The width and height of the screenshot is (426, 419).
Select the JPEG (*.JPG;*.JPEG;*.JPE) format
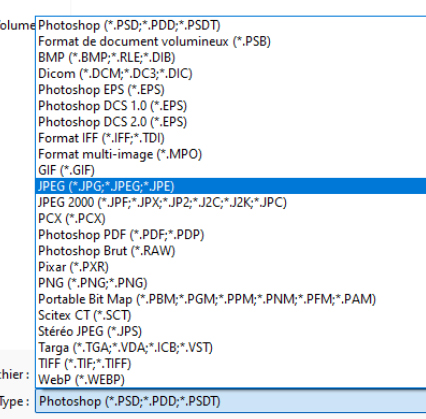click(x=231, y=186)
